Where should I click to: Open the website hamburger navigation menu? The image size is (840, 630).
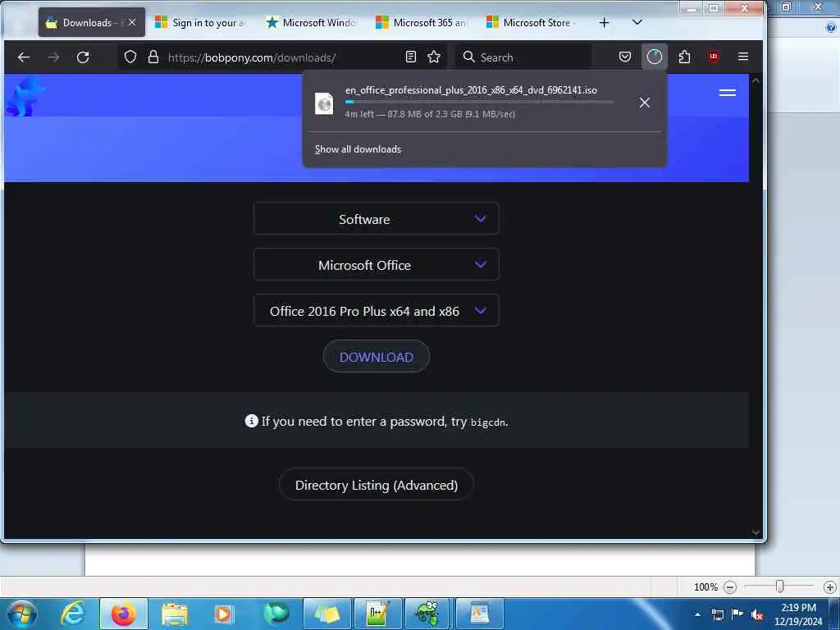click(727, 93)
